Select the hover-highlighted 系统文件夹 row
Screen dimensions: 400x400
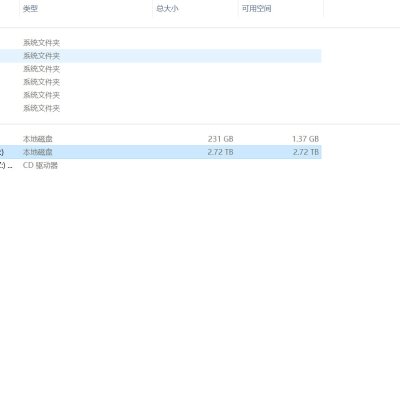click(161, 56)
